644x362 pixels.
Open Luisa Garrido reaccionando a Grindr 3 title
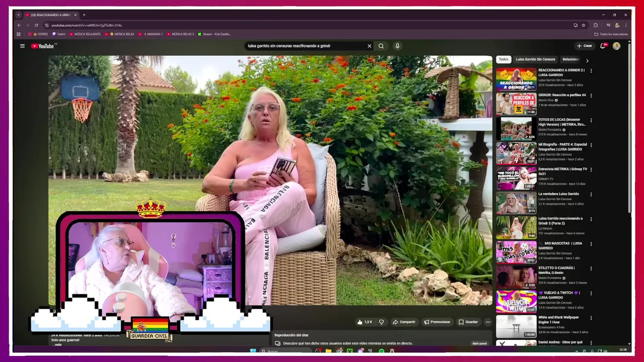560,221
